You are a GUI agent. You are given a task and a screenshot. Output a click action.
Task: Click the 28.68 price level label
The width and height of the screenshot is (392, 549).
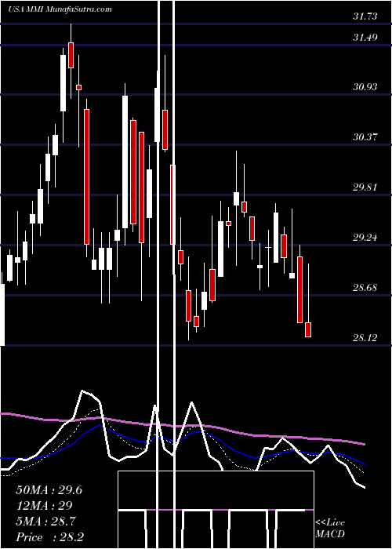(365, 288)
